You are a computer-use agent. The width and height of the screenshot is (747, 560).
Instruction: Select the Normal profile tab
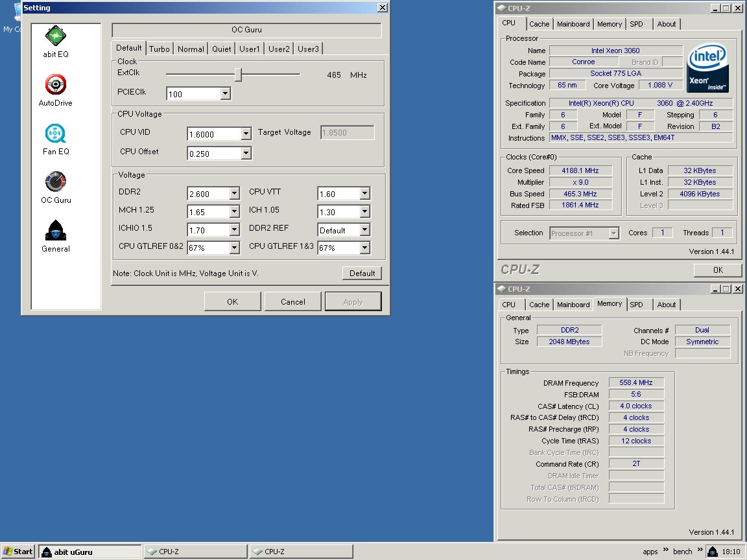coord(191,49)
